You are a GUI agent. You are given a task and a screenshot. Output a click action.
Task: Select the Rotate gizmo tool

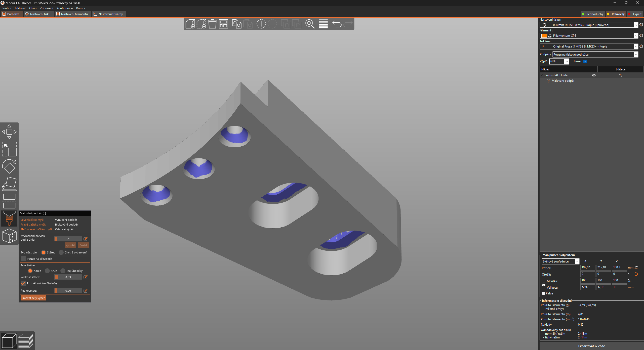[x=9, y=166]
